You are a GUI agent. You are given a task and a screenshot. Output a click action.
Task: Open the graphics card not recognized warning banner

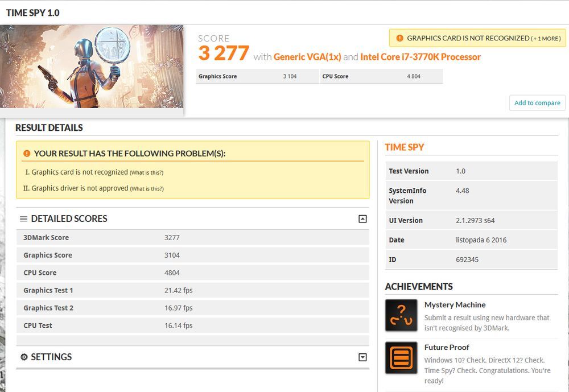coord(477,38)
